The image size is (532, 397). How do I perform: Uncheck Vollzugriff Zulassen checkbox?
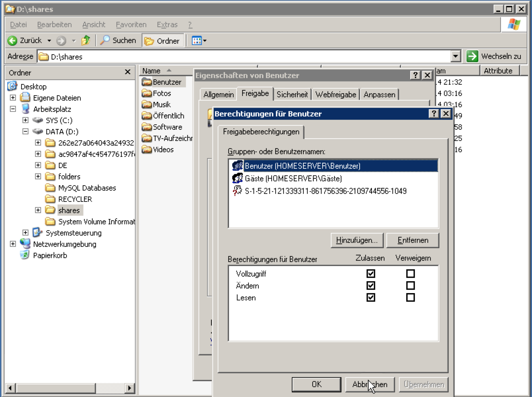371,274
